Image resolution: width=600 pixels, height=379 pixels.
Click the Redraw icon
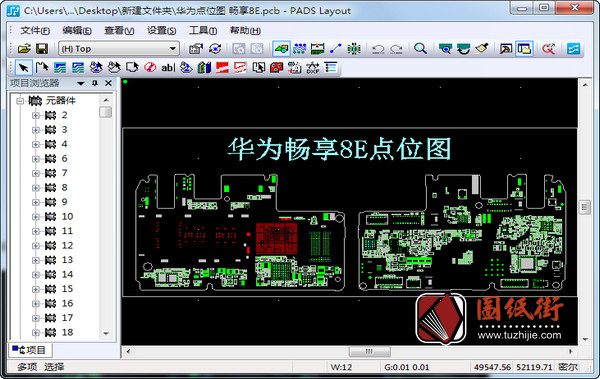tap(463, 49)
